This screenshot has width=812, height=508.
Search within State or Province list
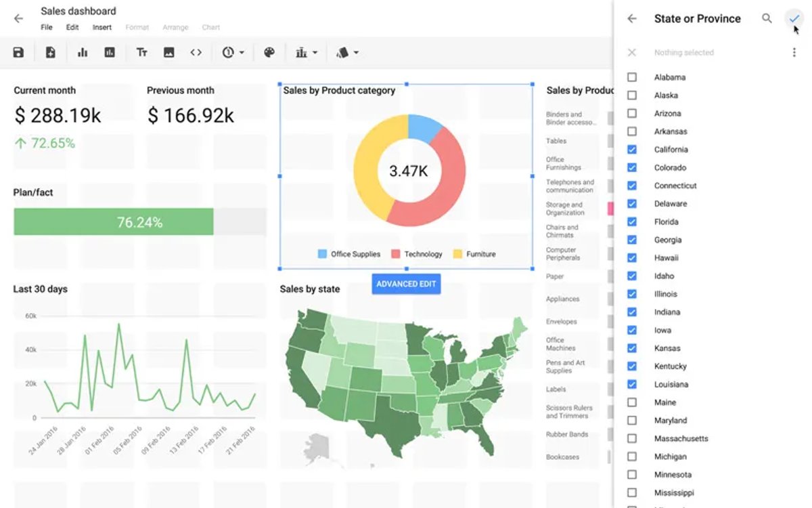(x=767, y=18)
